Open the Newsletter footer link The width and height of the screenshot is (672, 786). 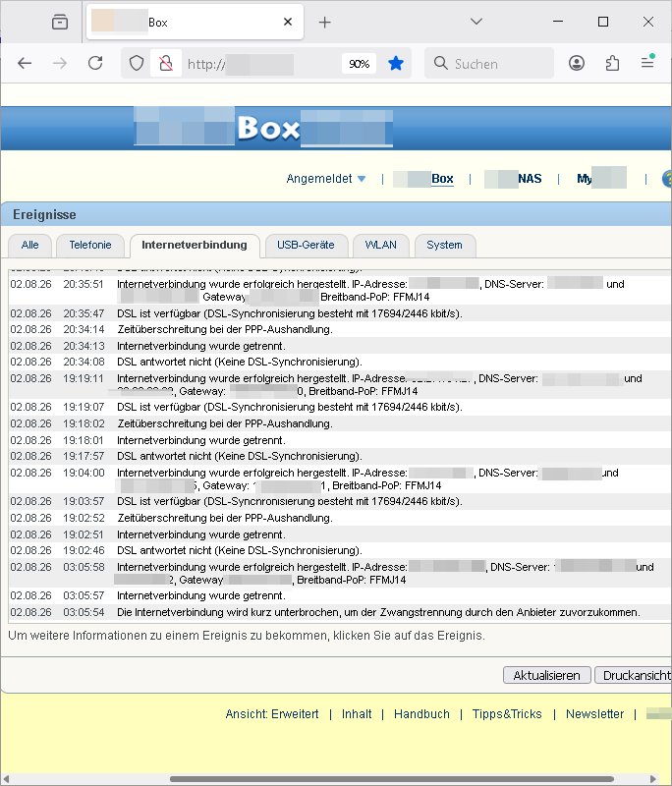click(594, 714)
